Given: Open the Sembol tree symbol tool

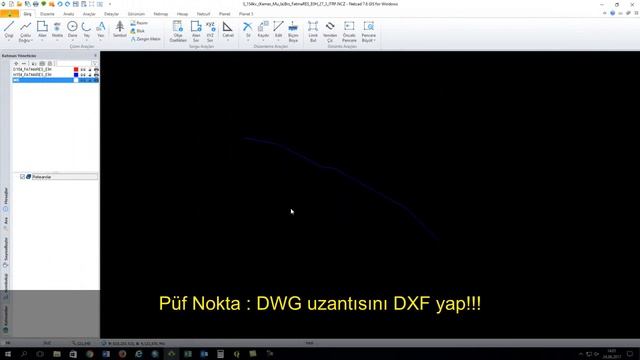Looking at the screenshot, I should point(120,29).
